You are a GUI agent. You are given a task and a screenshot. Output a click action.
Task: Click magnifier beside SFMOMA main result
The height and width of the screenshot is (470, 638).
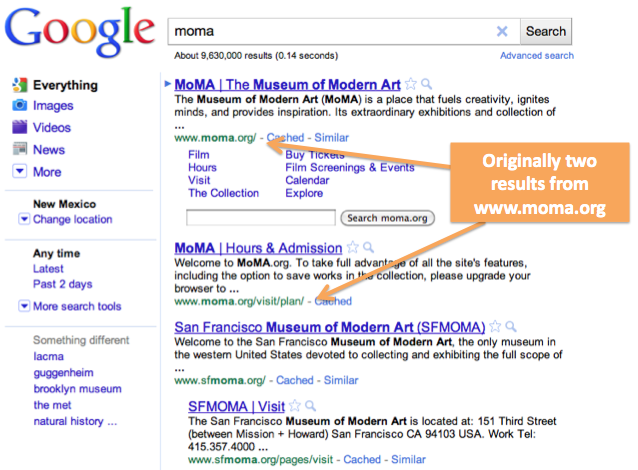point(511,326)
